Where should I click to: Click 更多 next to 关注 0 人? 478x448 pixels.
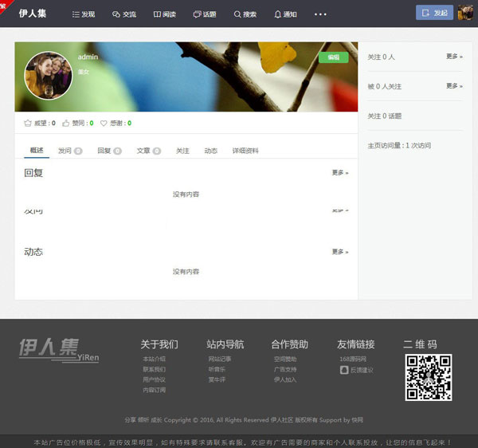(x=455, y=57)
